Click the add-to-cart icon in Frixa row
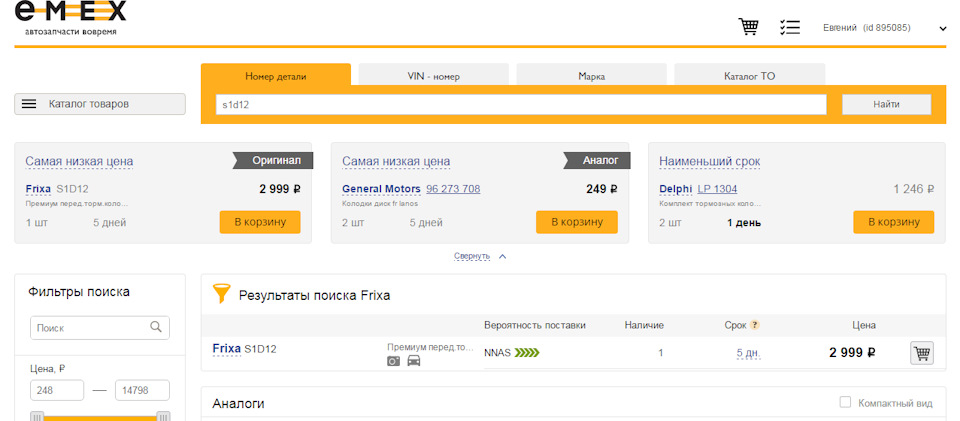Image resolution: width=960 pixels, height=421 pixels. (921, 352)
